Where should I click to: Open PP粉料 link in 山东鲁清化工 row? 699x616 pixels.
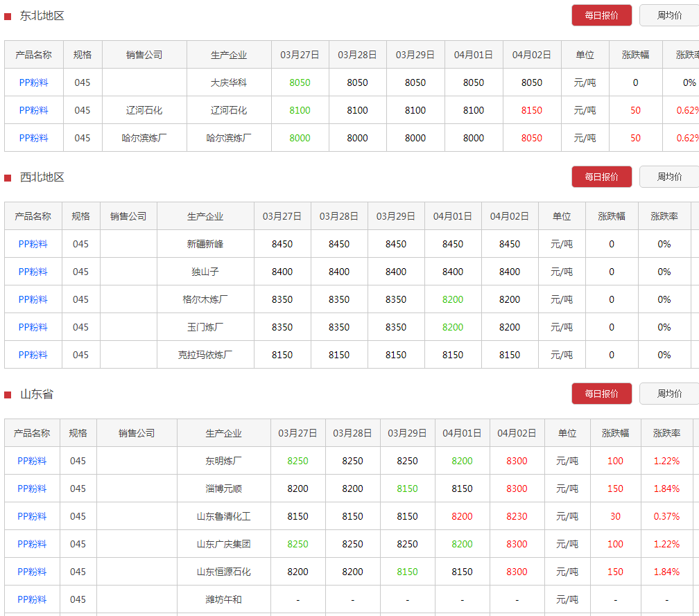coord(32,516)
